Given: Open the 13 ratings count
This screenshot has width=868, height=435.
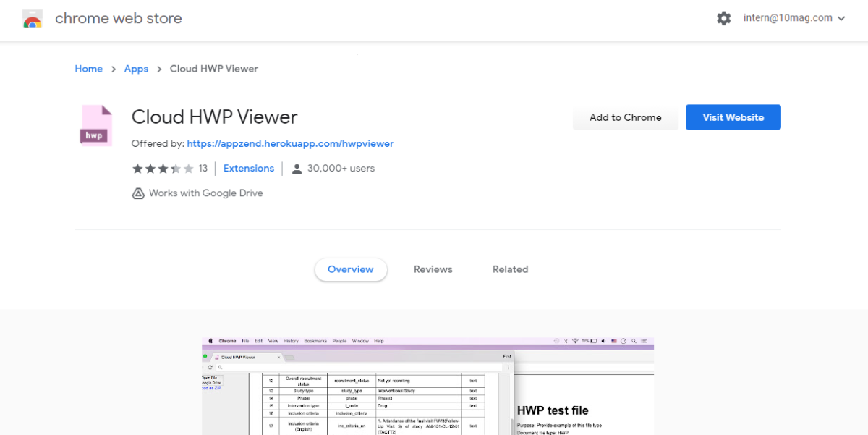Looking at the screenshot, I should click(203, 169).
